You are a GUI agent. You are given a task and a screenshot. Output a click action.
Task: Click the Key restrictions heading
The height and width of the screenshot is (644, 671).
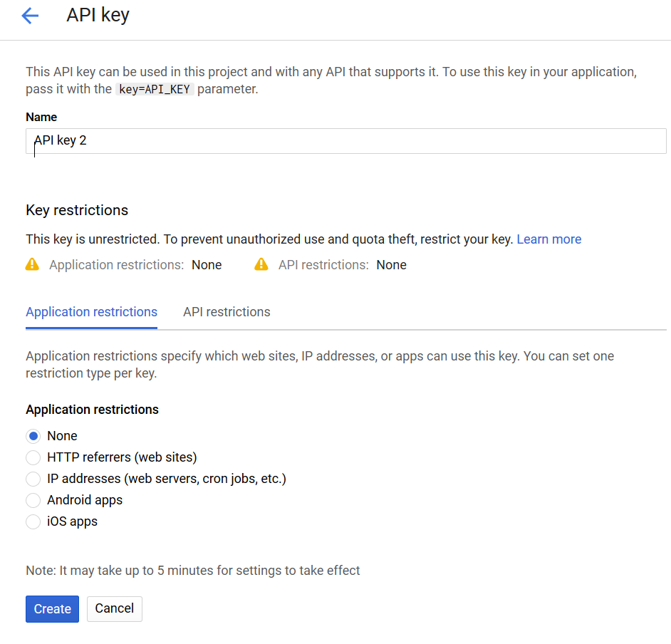pos(77,210)
